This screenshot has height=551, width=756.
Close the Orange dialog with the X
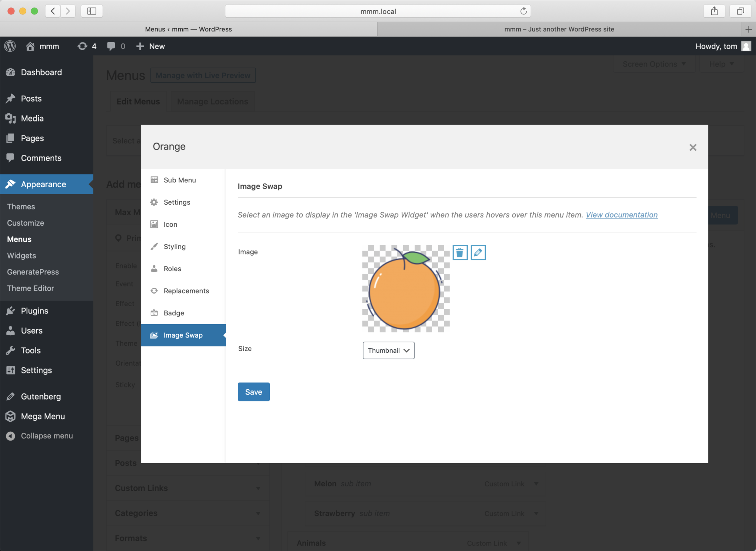pyautogui.click(x=693, y=147)
